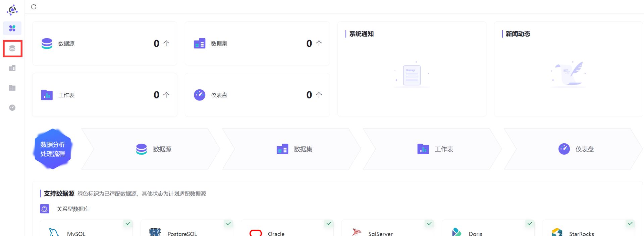644x236 pixels.
Task: Click the SqlServer logo
Action: click(357, 232)
